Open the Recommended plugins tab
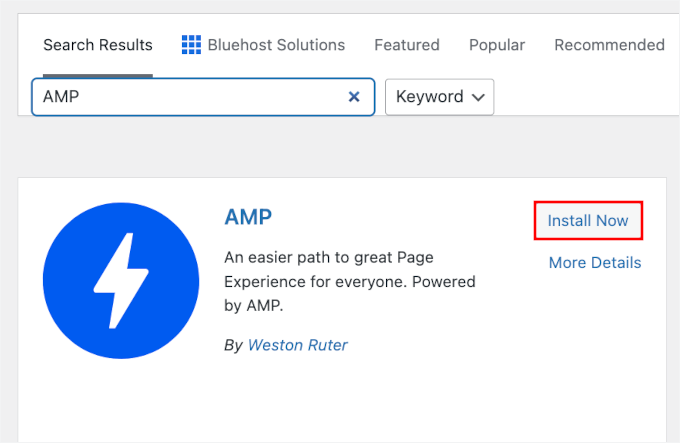This screenshot has height=443, width=680. [609, 45]
